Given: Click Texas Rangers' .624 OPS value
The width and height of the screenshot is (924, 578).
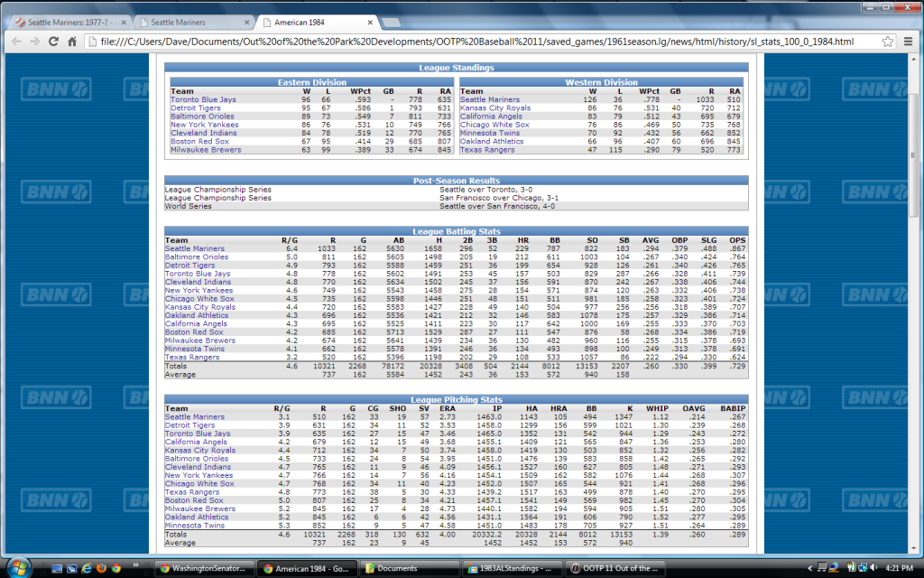Looking at the screenshot, I should [x=736, y=357].
